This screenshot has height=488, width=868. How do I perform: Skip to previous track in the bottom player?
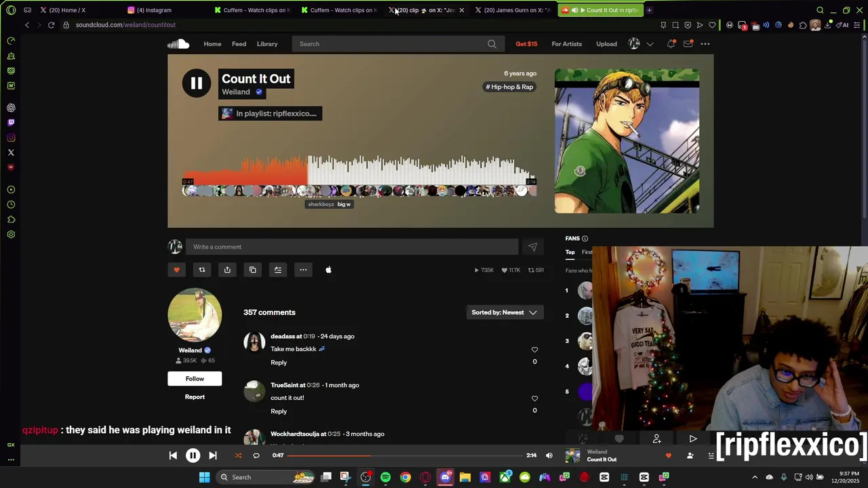[x=173, y=455]
